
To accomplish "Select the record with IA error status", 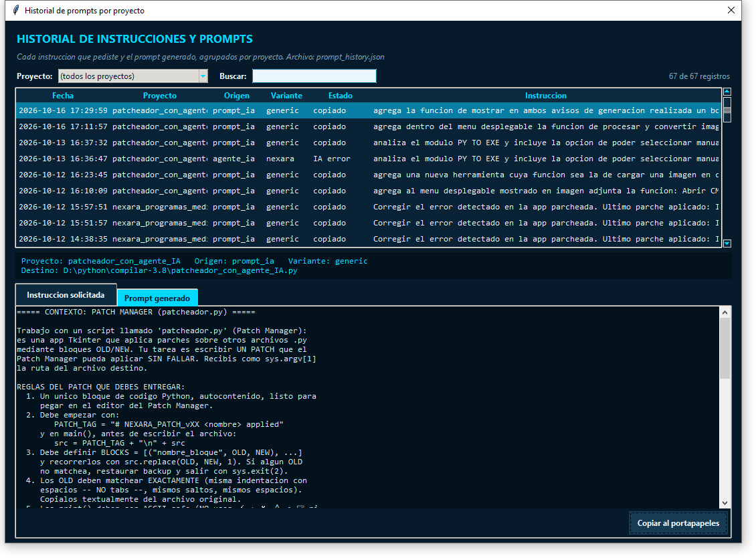I will pyautogui.click(x=369, y=159).
